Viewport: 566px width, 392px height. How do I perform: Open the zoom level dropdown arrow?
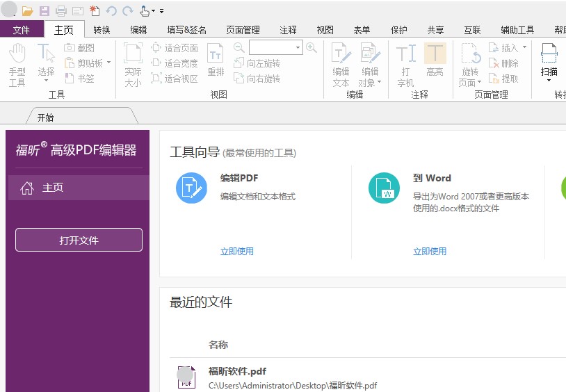298,47
